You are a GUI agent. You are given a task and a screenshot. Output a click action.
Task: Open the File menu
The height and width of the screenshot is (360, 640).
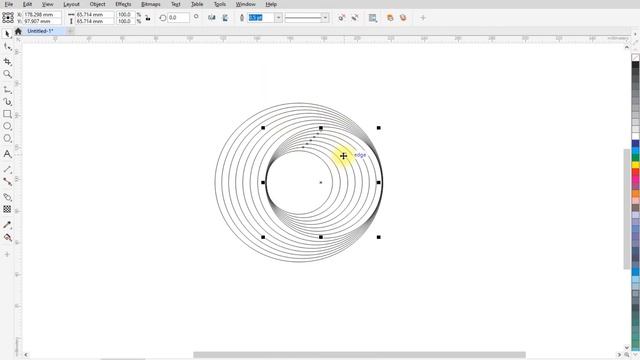coord(9,4)
